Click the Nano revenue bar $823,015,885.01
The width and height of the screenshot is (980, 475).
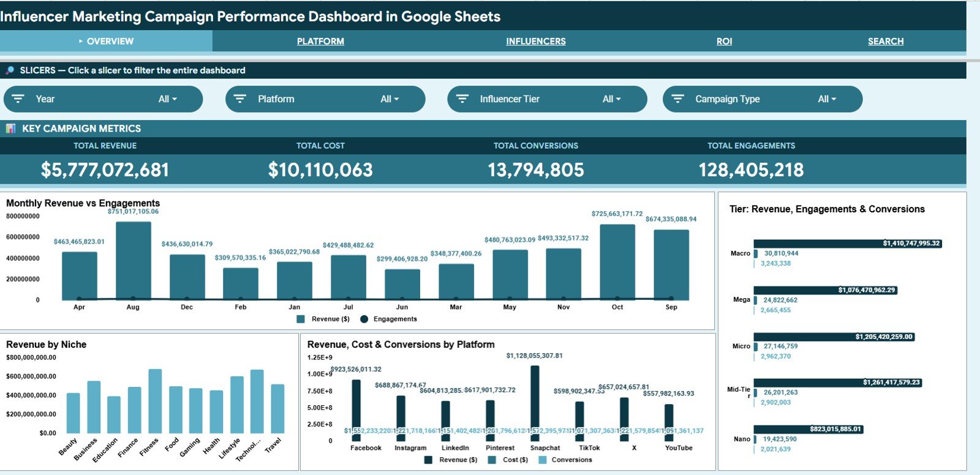(x=809, y=429)
